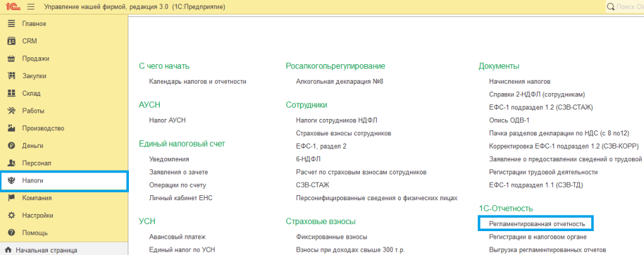Click the factory icon for Производство
Image resolution: width=644 pixels, height=255 pixels.
point(11,128)
